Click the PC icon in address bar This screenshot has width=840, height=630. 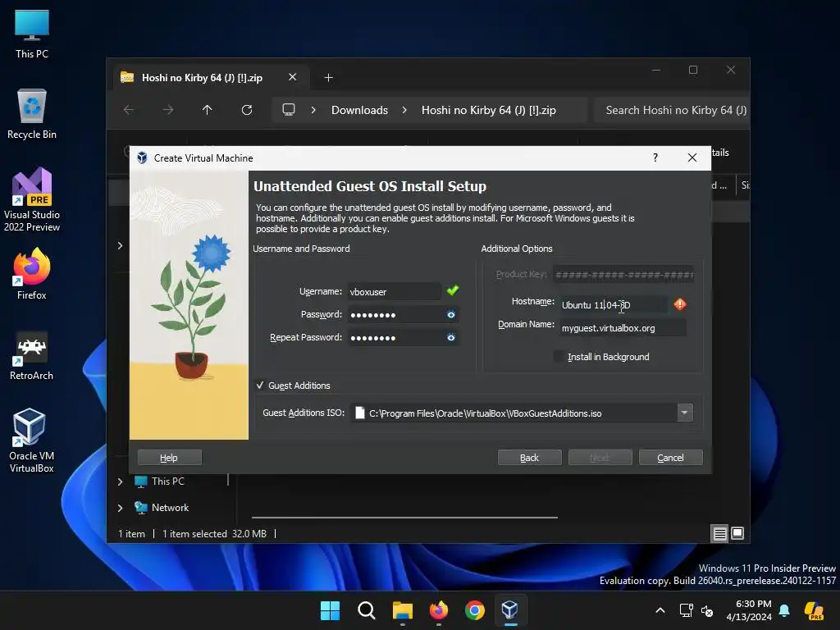tap(289, 110)
